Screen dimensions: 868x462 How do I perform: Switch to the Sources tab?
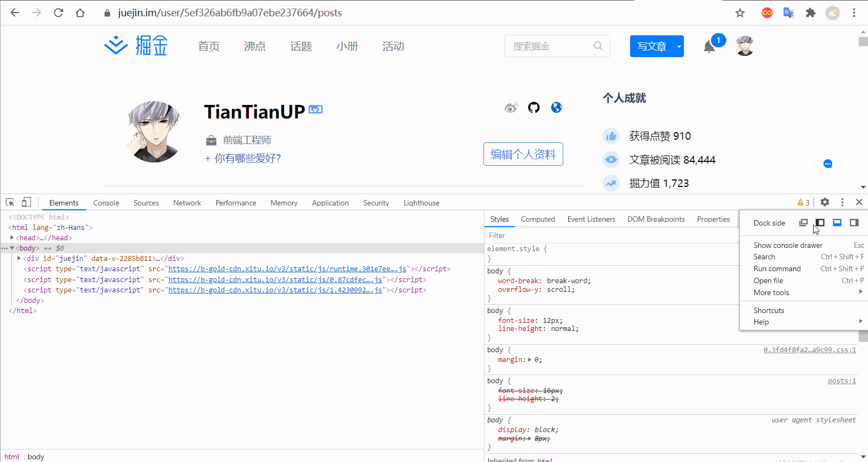tap(146, 203)
